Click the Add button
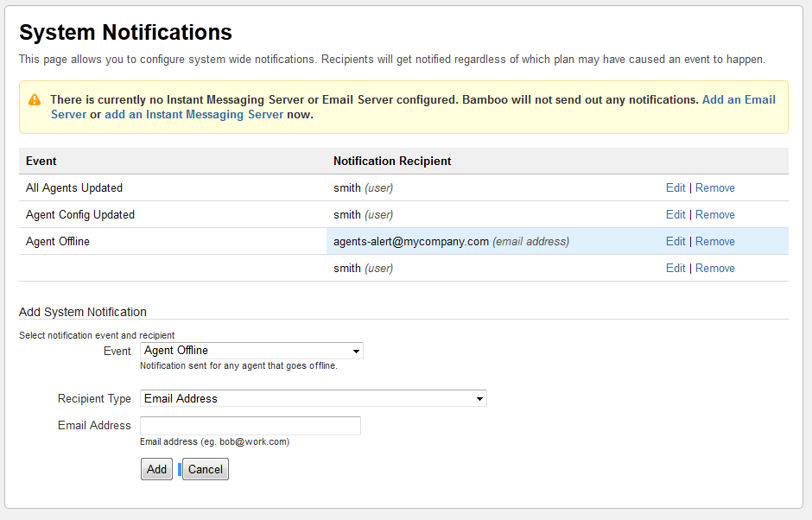Screen dimensions: 812x520 tap(156, 469)
